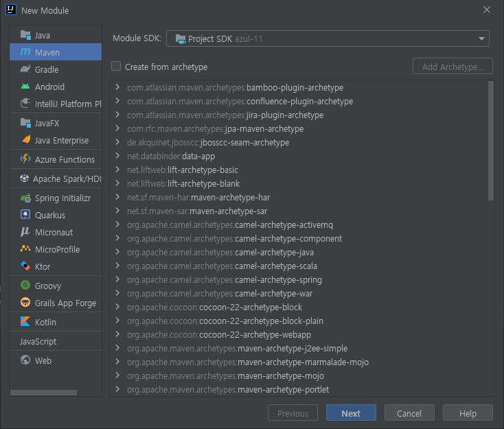Close the New Module dialog
This screenshot has height=429, width=504.
(x=487, y=10)
